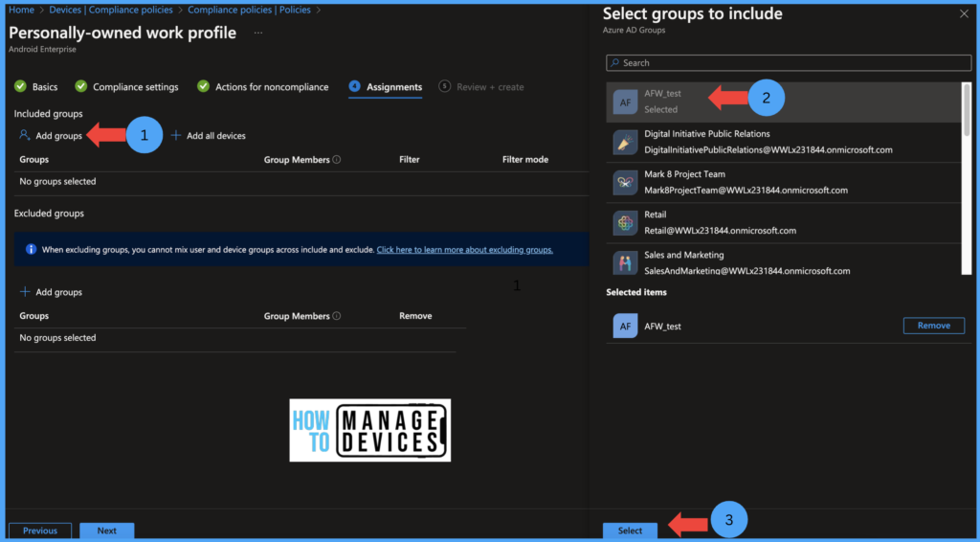Select Mark 8 Project Team group
Screen dimensions: 980x542
(784, 183)
